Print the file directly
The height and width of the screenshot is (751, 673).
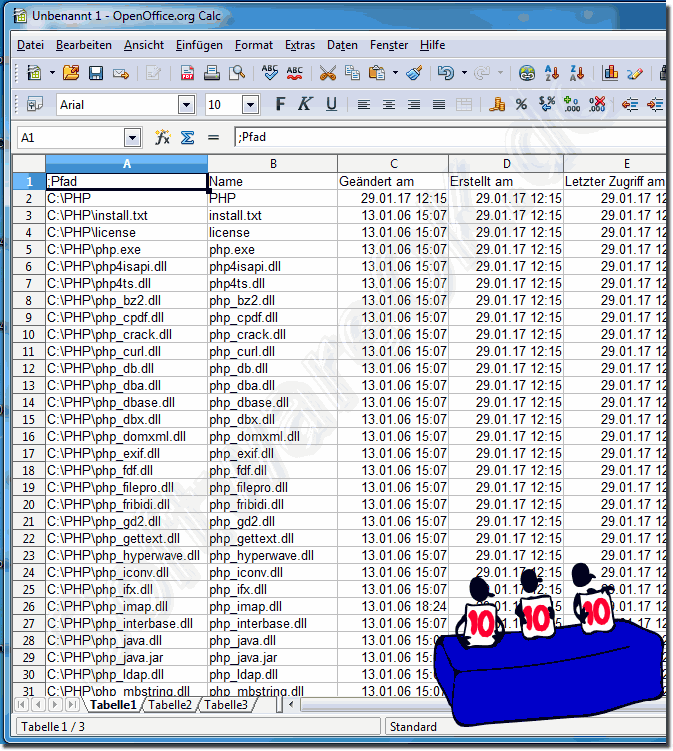point(212,73)
